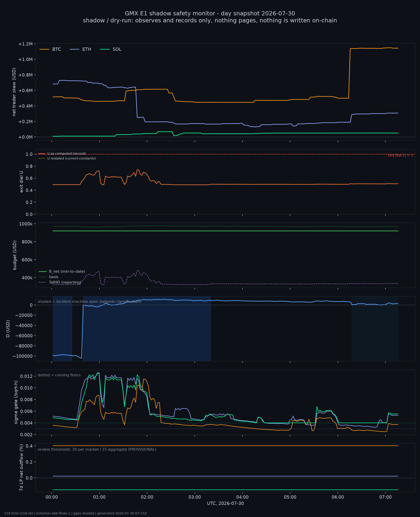This screenshot has height=517, width=420.
Task: Click the 'review thresholds: 20 per market' note
Action: (97, 450)
